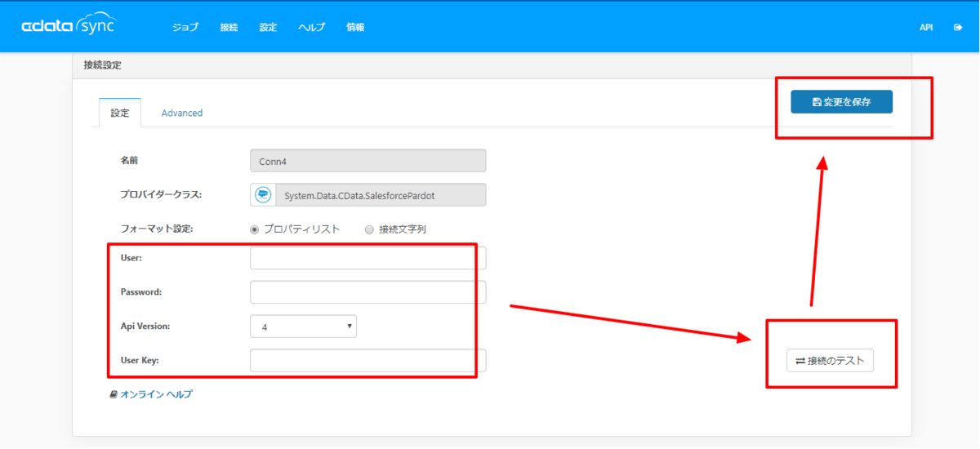Click the 変更を保存 button
The width and height of the screenshot is (980, 449).
841,102
